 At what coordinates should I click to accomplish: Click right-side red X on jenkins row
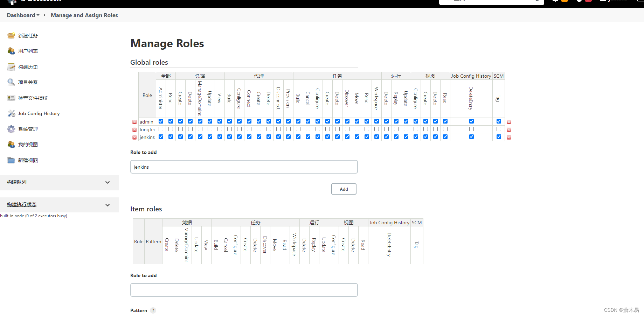tap(509, 138)
